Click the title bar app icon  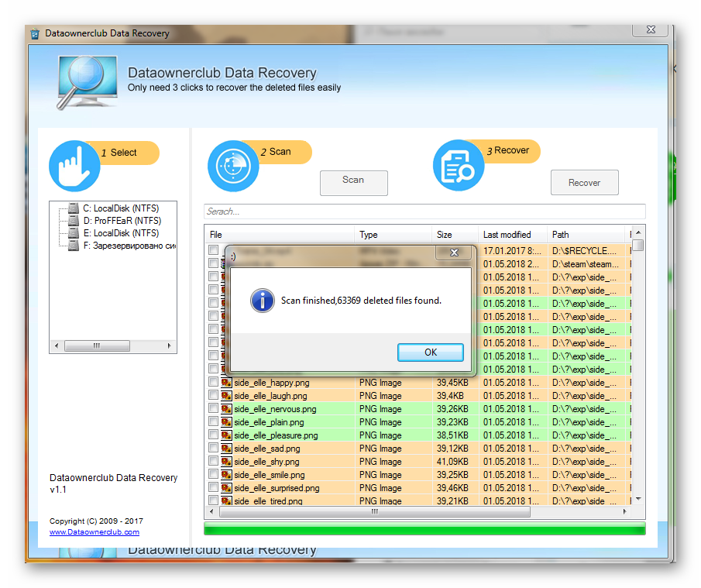(x=35, y=33)
